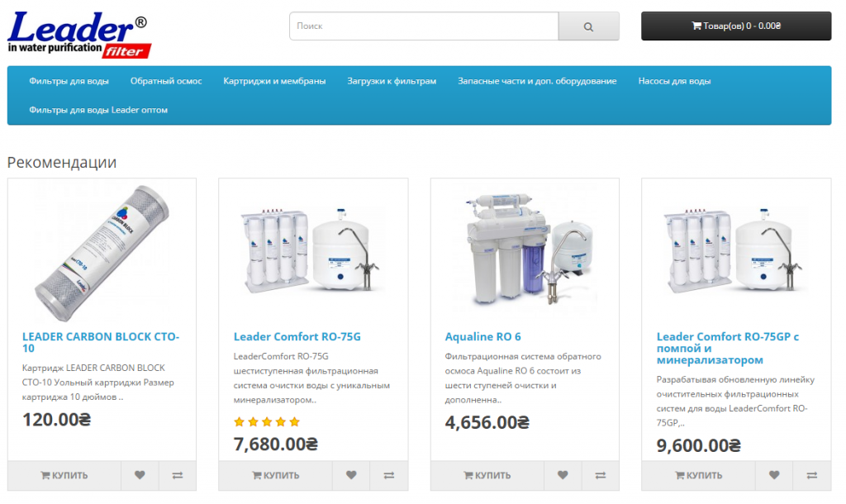This screenshot has width=846, height=504.
Task: Click the Carbon Block CTO-10 product image
Action: pos(102,253)
